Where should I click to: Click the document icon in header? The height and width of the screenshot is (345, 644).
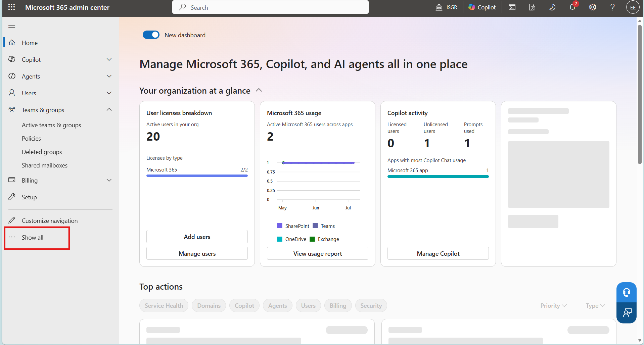click(x=532, y=7)
